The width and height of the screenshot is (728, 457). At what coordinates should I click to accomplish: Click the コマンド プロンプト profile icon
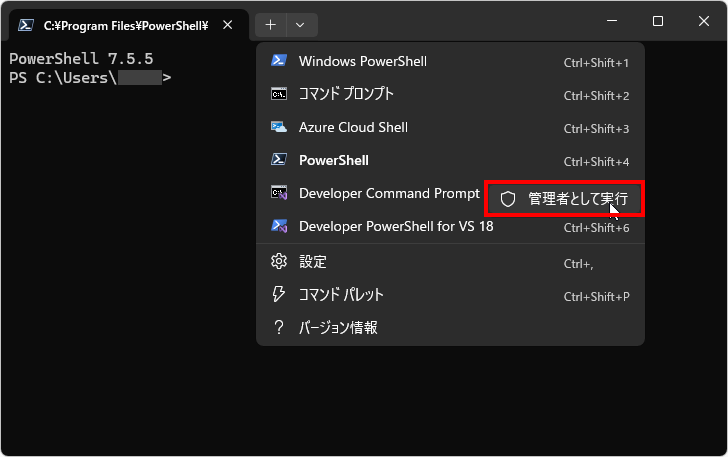coord(280,94)
